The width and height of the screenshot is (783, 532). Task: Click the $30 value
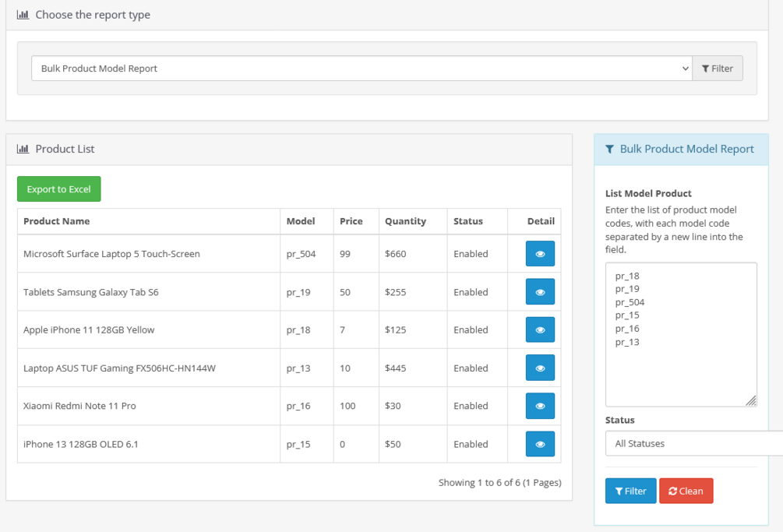coord(393,406)
